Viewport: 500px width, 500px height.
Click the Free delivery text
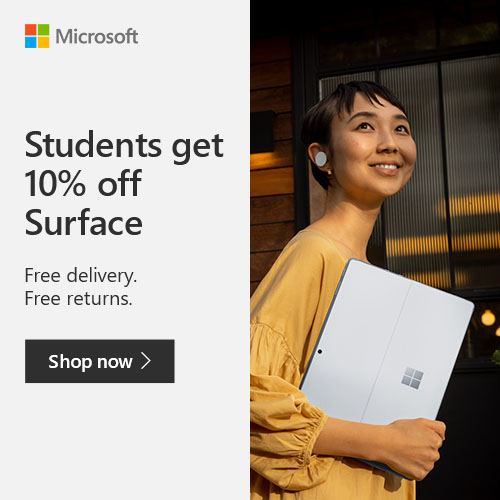pyautogui.click(x=81, y=276)
